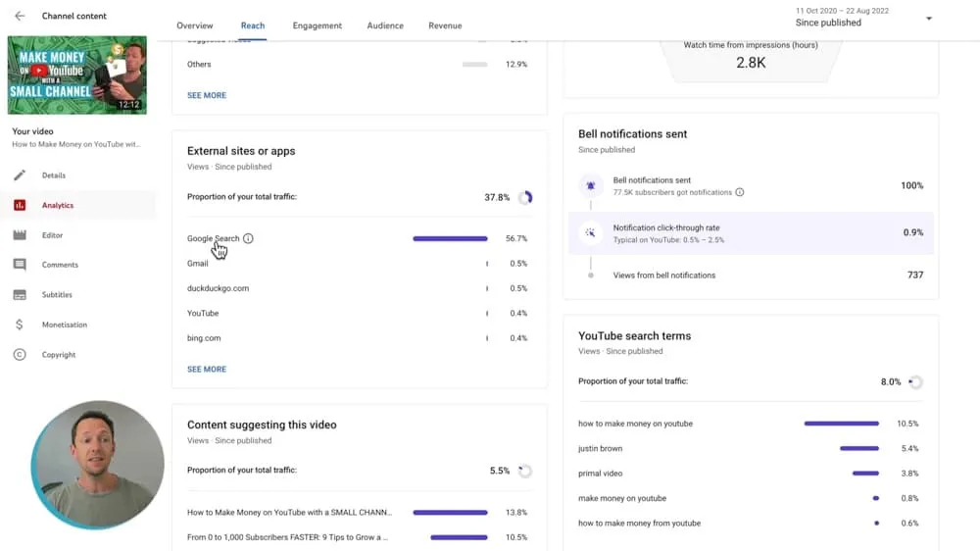Open the Revenue tab
The width and height of the screenshot is (980, 551).
pyautogui.click(x=445, y=25)
